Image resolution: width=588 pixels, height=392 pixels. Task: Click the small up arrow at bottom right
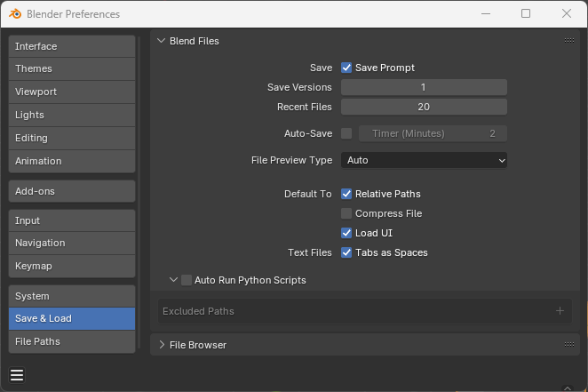click(x=568, y=388)
